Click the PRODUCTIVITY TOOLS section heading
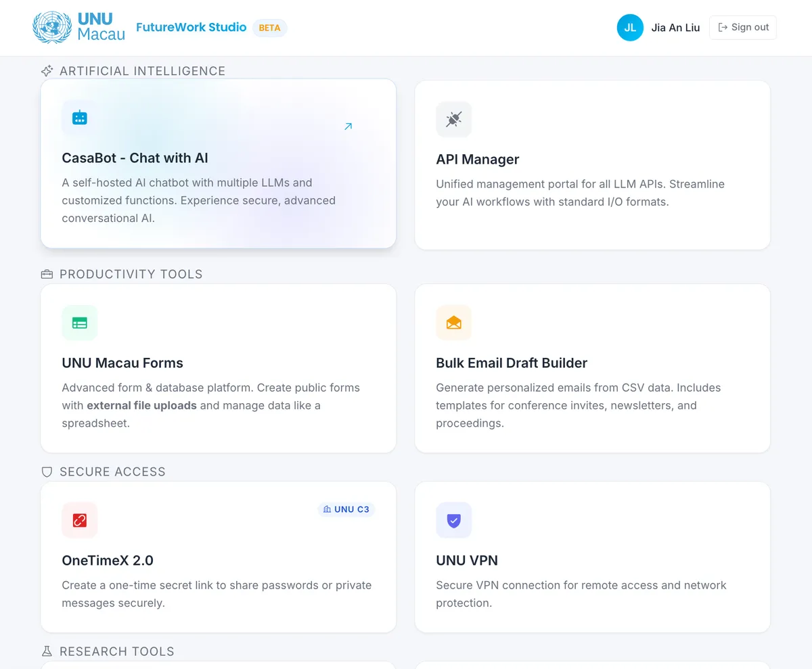This screenshot has height=669, width=812. pyautogui.click(x=131, y=275)
